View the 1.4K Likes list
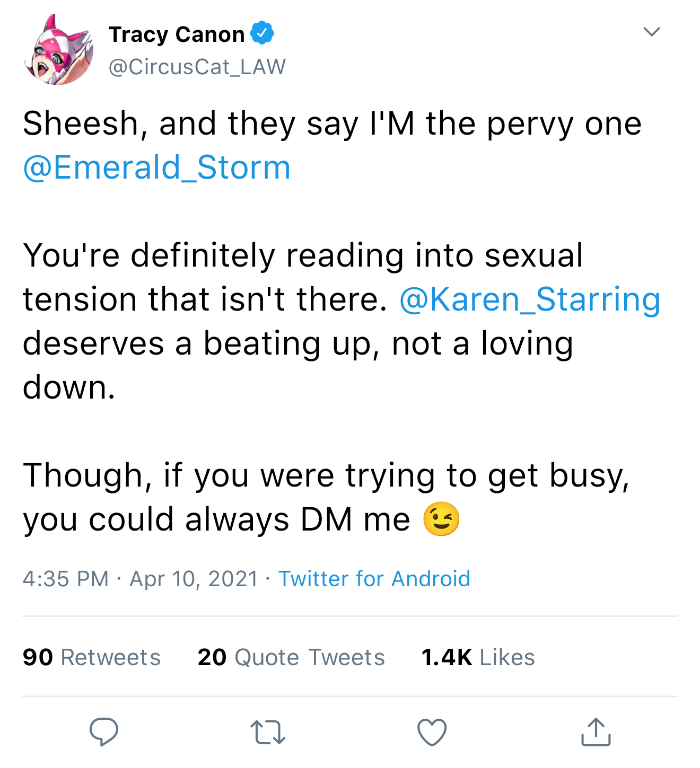Viewport: 700px width, 768px height. click(478, 657)
